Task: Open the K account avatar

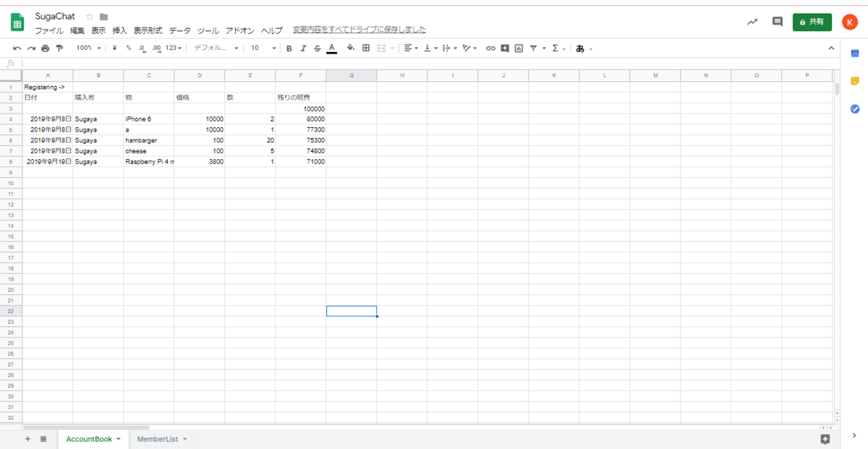Action: tap(850, 22)
